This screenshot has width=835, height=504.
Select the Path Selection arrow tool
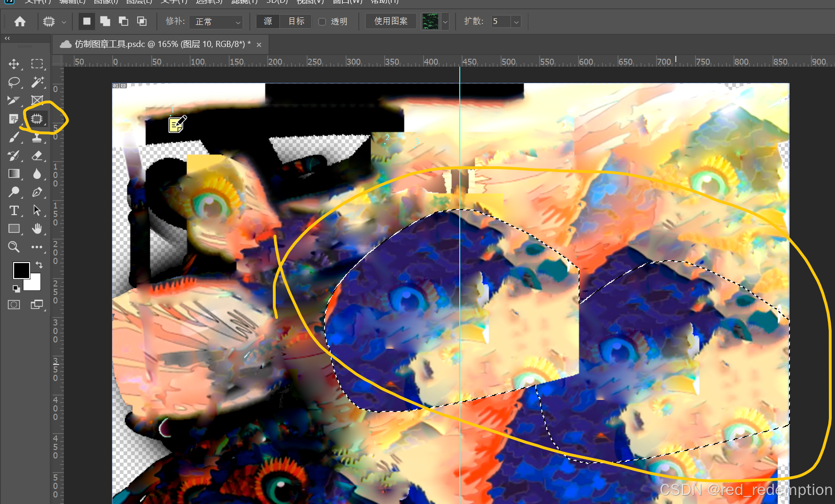click(37, 210)
